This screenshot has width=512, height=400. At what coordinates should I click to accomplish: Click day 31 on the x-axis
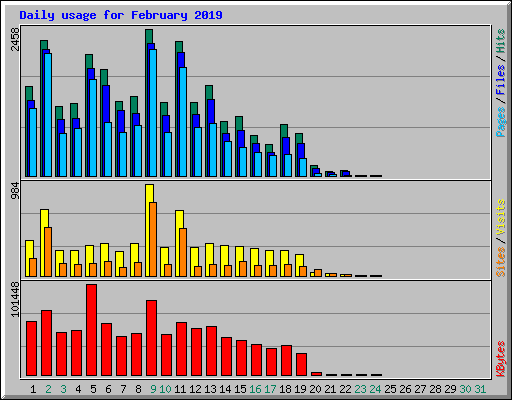tap(480, 389)
